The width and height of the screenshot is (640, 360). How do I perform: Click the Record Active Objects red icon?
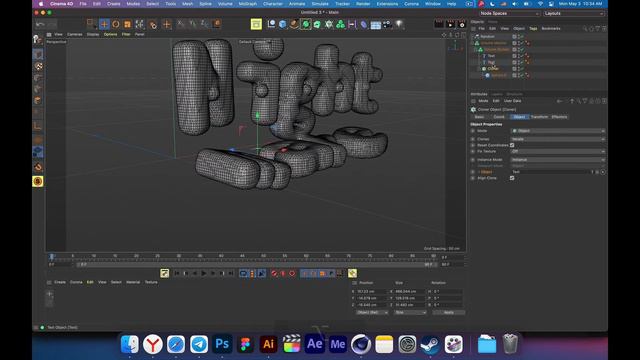point(274,273)
